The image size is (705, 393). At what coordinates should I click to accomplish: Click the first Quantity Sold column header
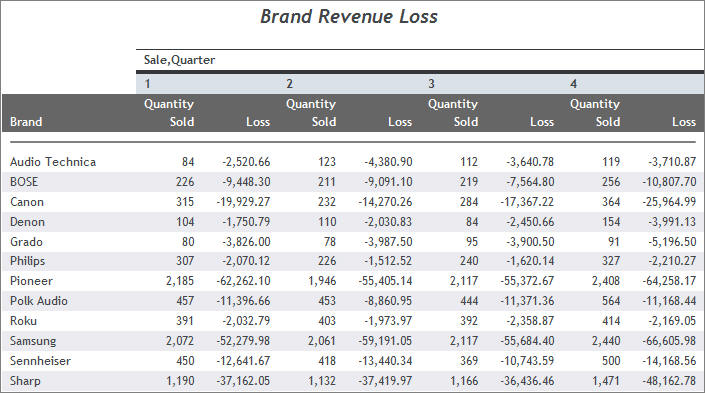[x=169, y=113]
